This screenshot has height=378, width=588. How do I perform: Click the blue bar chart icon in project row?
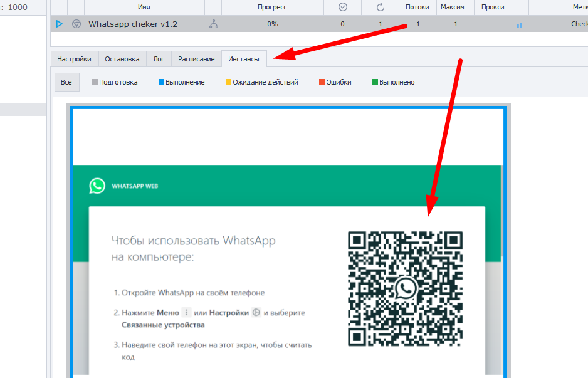click(520, 24)
